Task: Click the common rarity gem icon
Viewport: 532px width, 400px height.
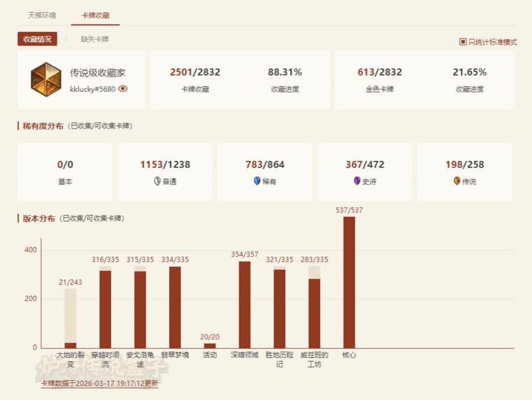Action: tap(157, 181)
